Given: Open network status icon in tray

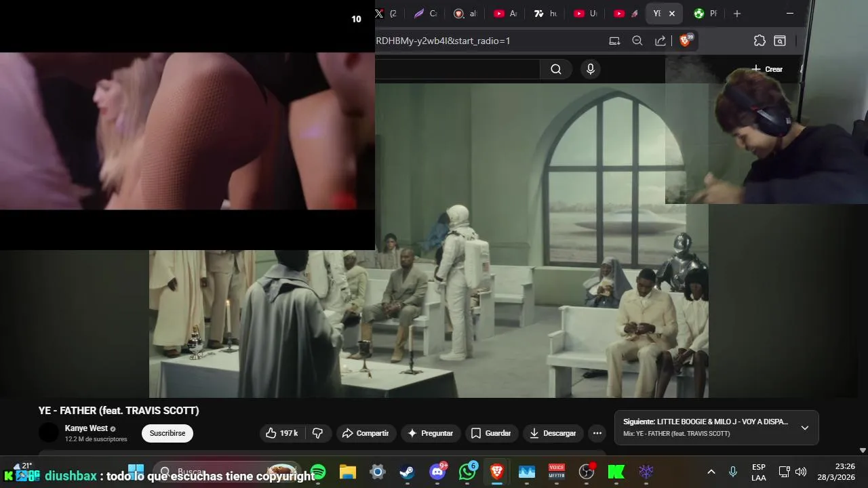Looking at the screenshot, I should pos(784,472).
